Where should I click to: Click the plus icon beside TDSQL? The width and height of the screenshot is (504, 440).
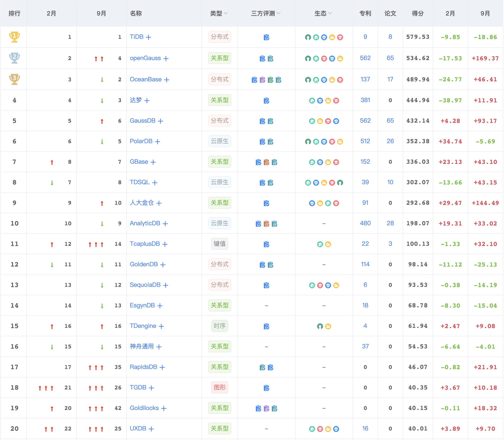[x=155, y=183]
